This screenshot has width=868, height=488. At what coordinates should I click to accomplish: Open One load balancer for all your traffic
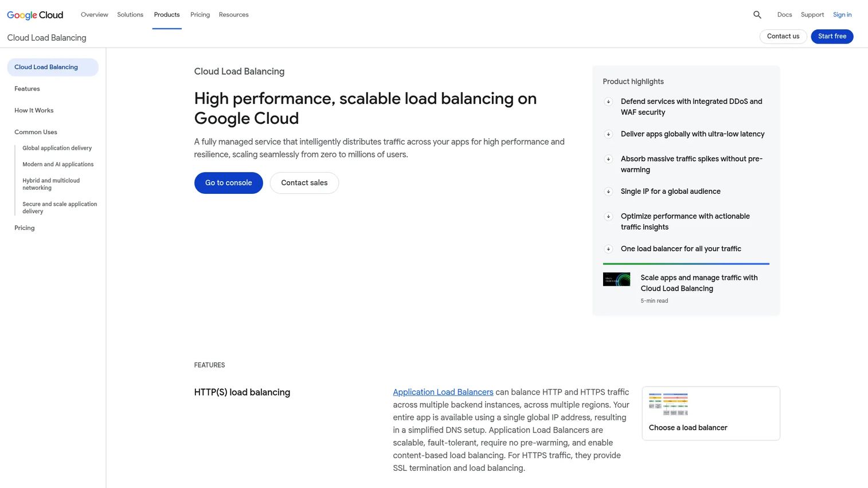coord(681,249)
